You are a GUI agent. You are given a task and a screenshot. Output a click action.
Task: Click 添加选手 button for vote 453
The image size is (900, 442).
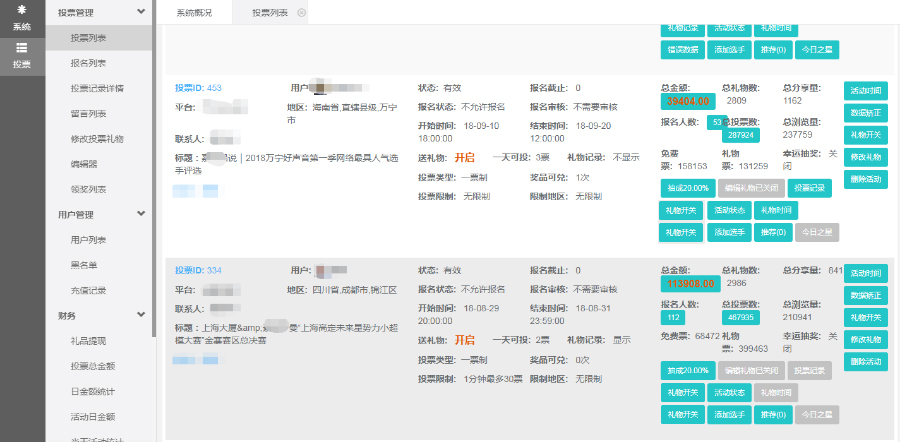pyautogui.click(x=729, y=232)
